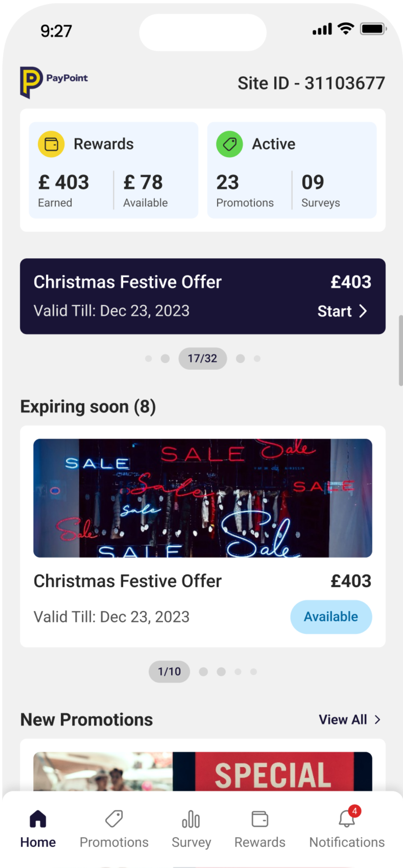
Task: Expand New Promotions with View All chevron
Action: 377,720
